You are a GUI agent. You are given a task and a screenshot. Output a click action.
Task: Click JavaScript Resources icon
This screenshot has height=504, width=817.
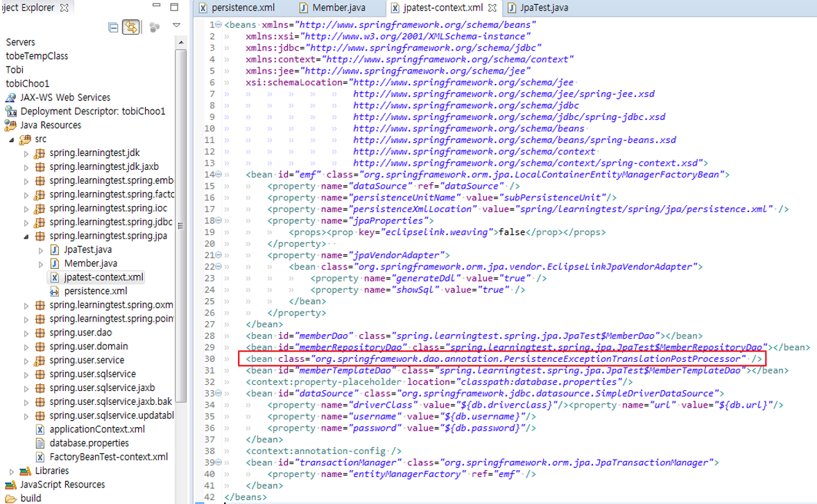(10, 485)
